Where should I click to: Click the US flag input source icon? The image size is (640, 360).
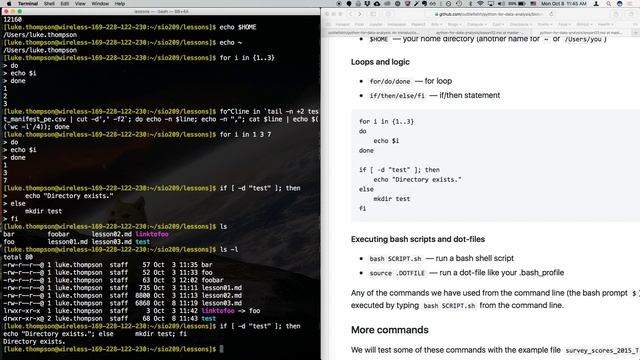tap(533, 4)
